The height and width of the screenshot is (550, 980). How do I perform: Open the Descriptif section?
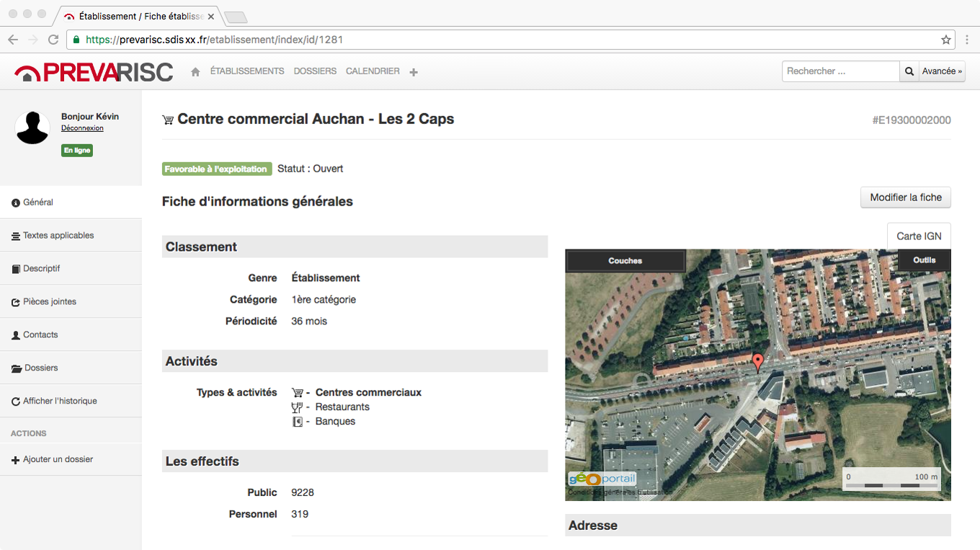pos(71,269)
